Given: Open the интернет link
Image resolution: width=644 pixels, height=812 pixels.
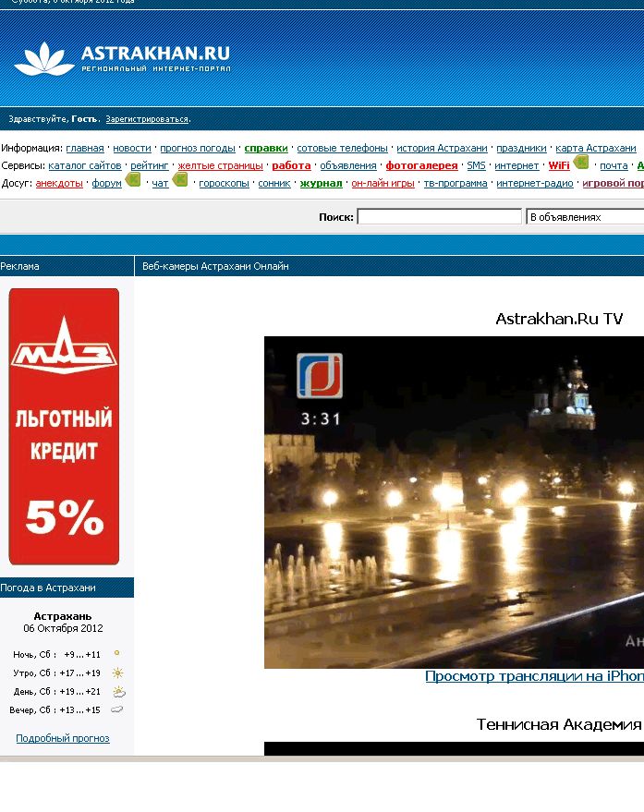Looking at the screenshot, I should (x=516, y=165).
